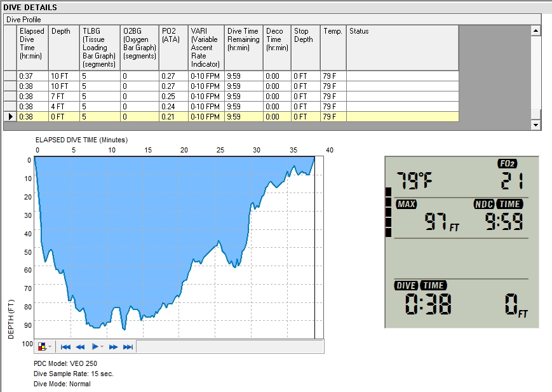Image resolution: width=552 pixels, height=392 pixels.
Task: Click the DEPTH (FT) axis label
Action: tap(11, 319)
